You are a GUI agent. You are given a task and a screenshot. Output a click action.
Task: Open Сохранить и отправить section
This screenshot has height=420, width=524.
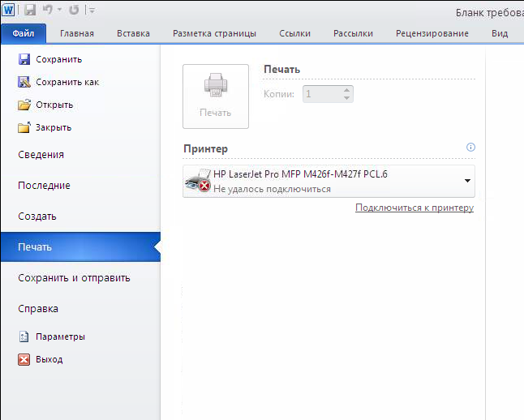pyautogui.click(x=74, y=277)
